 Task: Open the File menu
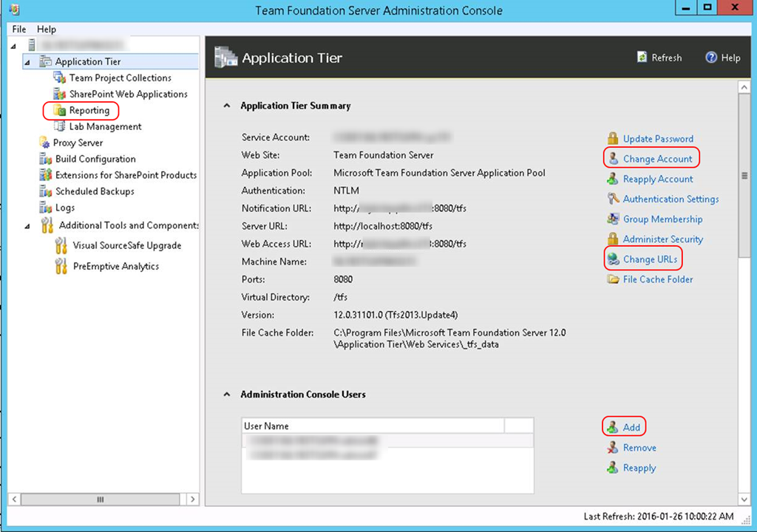pyautogui.click(x=18, y=30)
